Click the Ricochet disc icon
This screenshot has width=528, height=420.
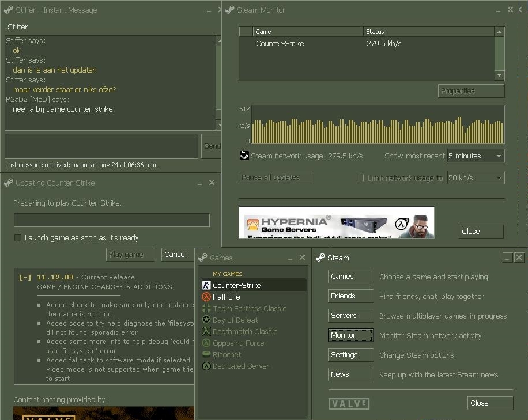pos(206,354)
